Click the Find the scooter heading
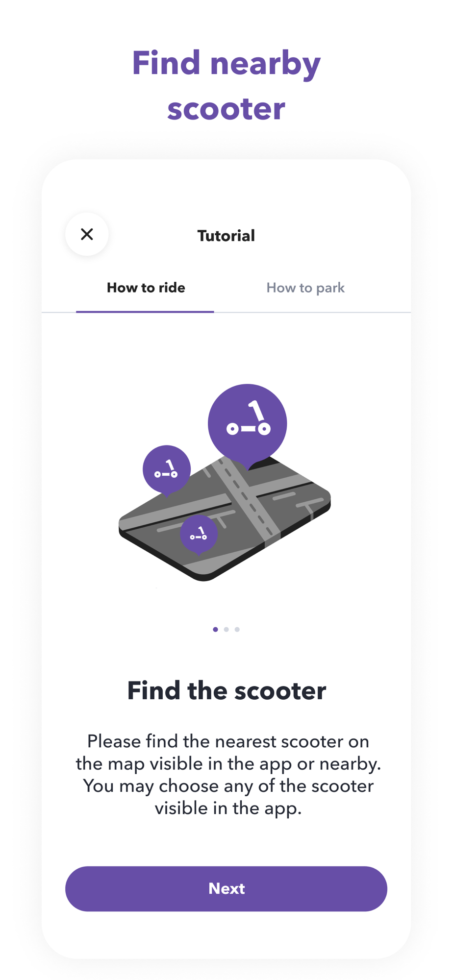Screen dimensions: 453x980 pyautogui.click(x=226, y=690)
